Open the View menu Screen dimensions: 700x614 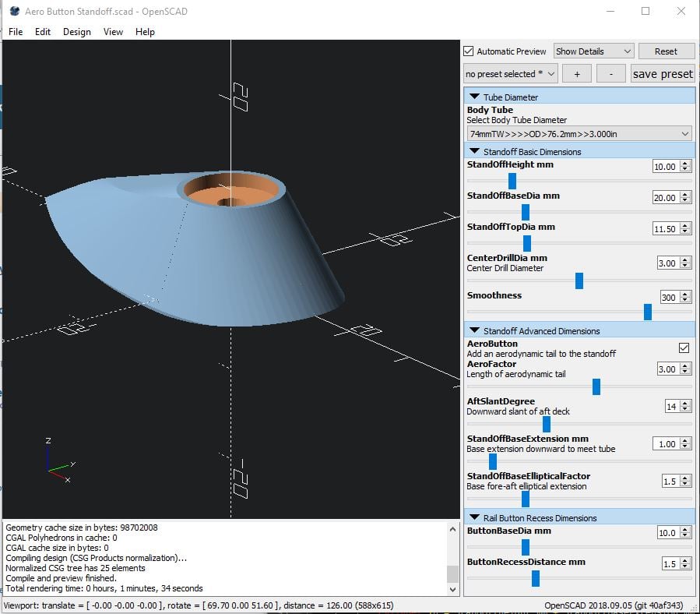[x=113, y=32]
